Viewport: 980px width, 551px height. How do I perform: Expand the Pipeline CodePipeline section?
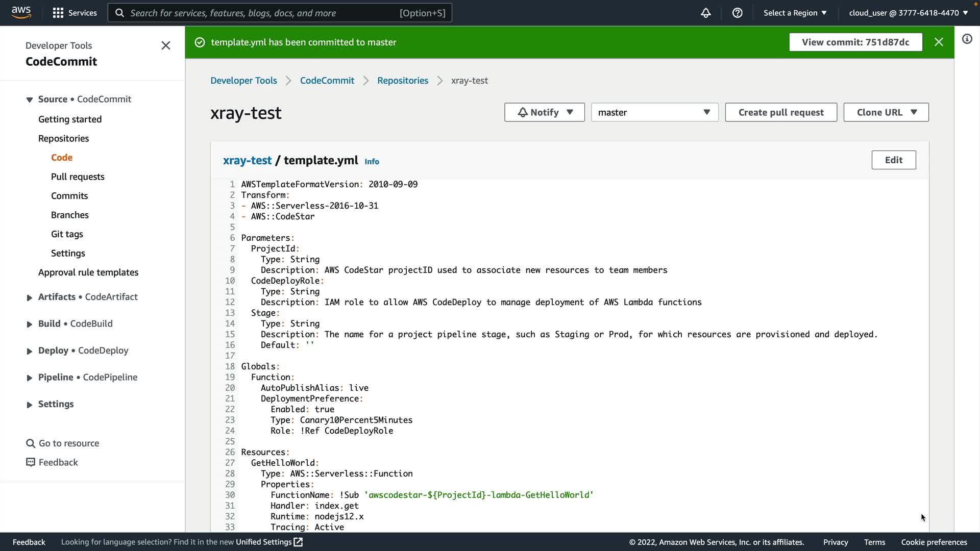(x=30, y=378)
